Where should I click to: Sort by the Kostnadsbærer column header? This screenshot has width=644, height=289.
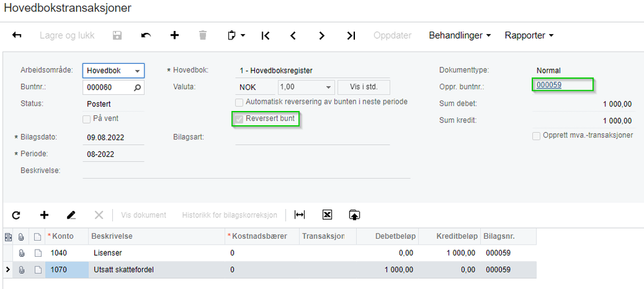[262, 237]
